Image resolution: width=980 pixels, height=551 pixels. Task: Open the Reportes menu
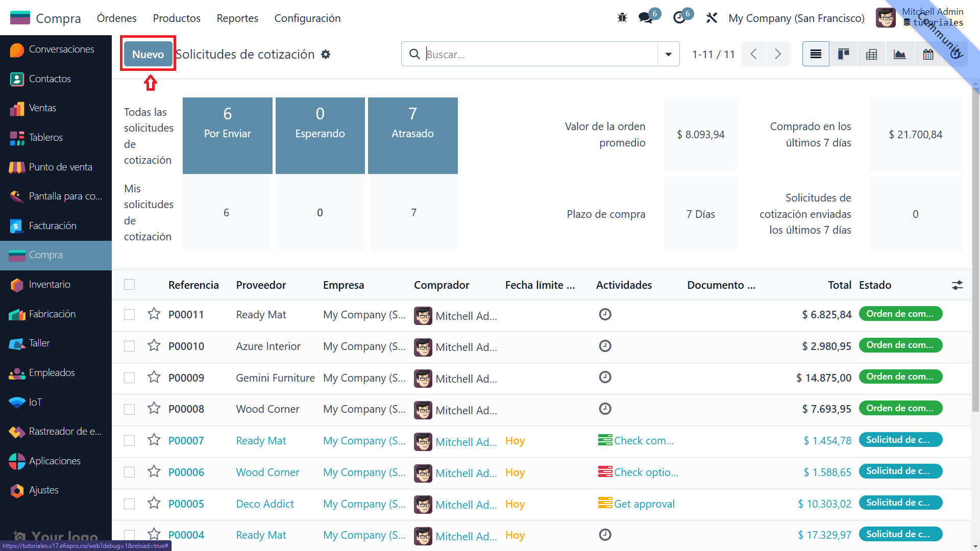[237, 18]
